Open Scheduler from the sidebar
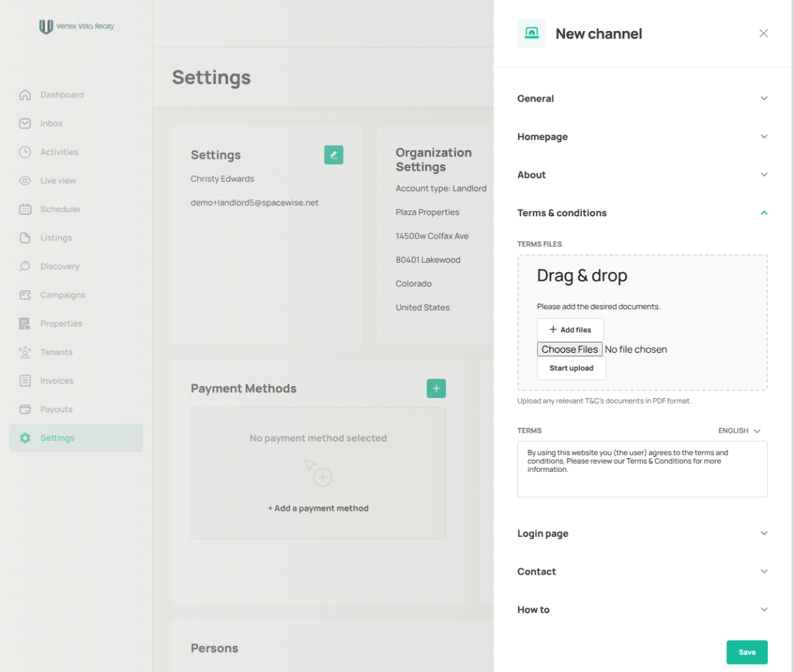Image resolution: width=794 pixels, height=672 pixels. point(76,209)
